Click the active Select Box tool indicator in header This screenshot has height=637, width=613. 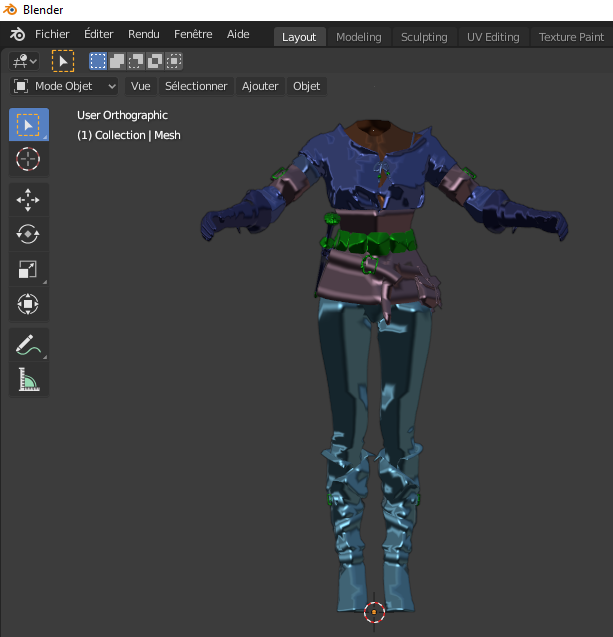click(x=63, y=61)
